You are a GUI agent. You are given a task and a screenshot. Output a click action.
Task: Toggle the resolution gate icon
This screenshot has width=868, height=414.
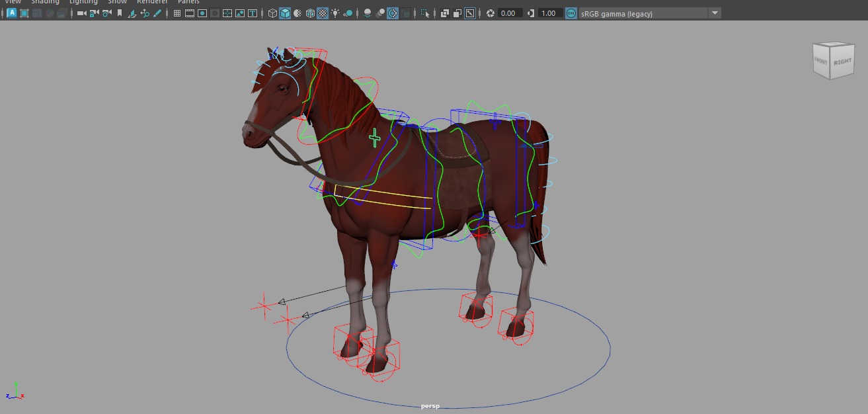(x=202, y=13)
